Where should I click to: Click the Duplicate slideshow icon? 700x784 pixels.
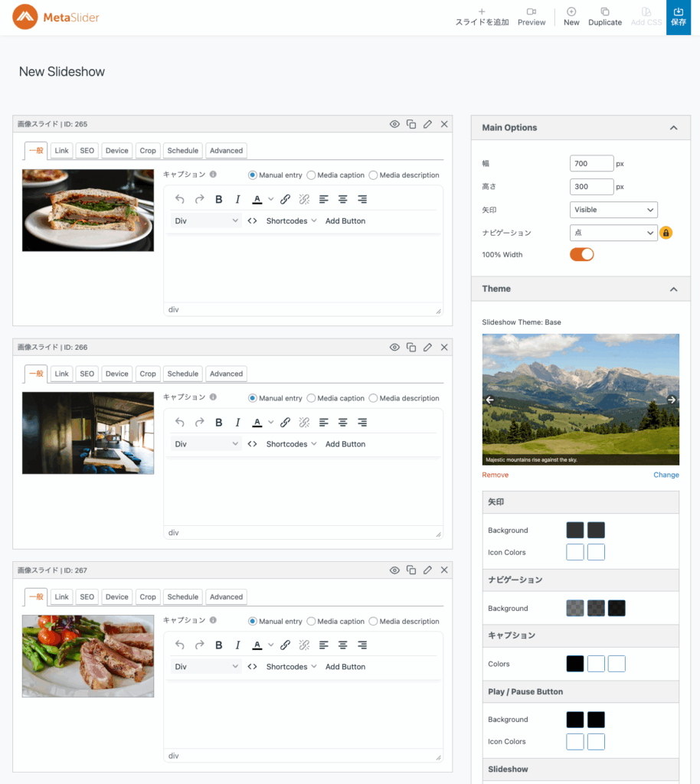pyautogui.click(x=604, y=11)
